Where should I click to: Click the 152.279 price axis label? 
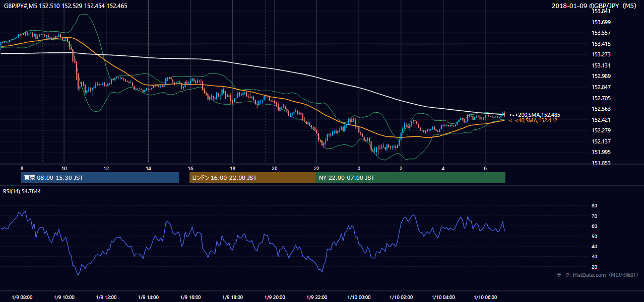coord(601,130)
